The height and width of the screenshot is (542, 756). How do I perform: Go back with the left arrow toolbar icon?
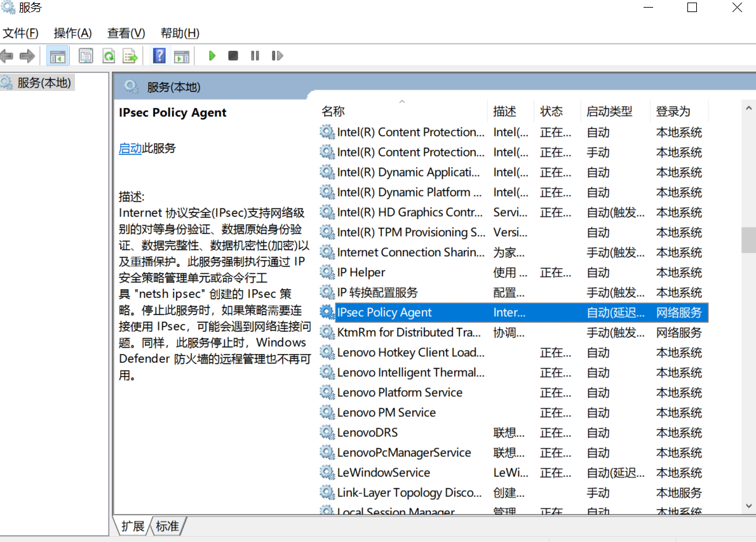pyautogui.click(x=7, y=56)
